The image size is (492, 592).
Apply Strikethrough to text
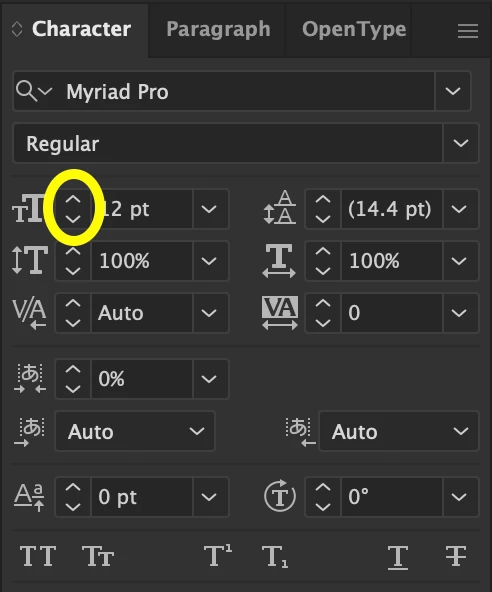456,556
